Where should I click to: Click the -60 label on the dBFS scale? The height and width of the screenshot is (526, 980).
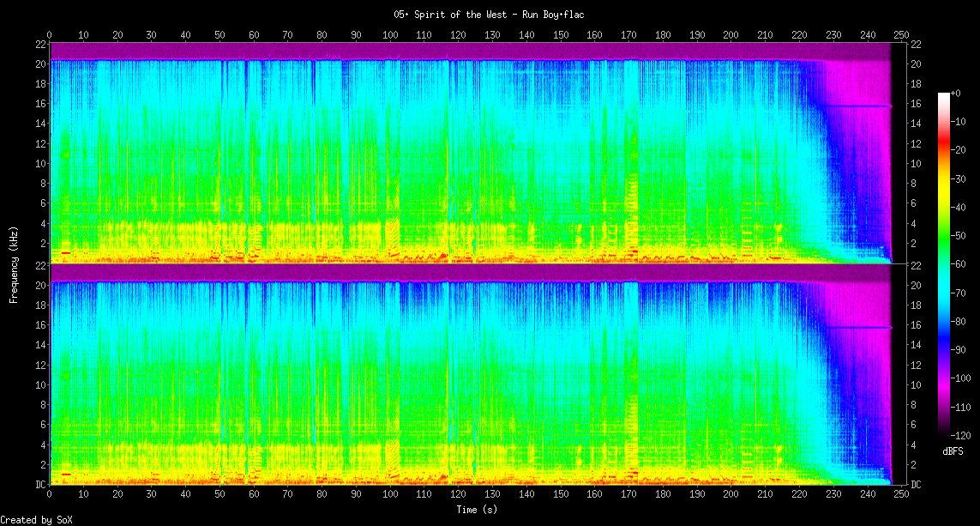(961, 263)
